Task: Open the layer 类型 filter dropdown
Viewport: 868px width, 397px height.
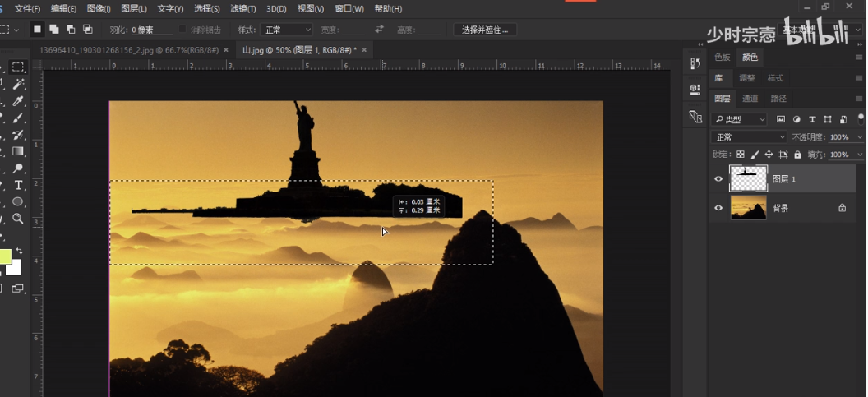Action: [739, 119]
